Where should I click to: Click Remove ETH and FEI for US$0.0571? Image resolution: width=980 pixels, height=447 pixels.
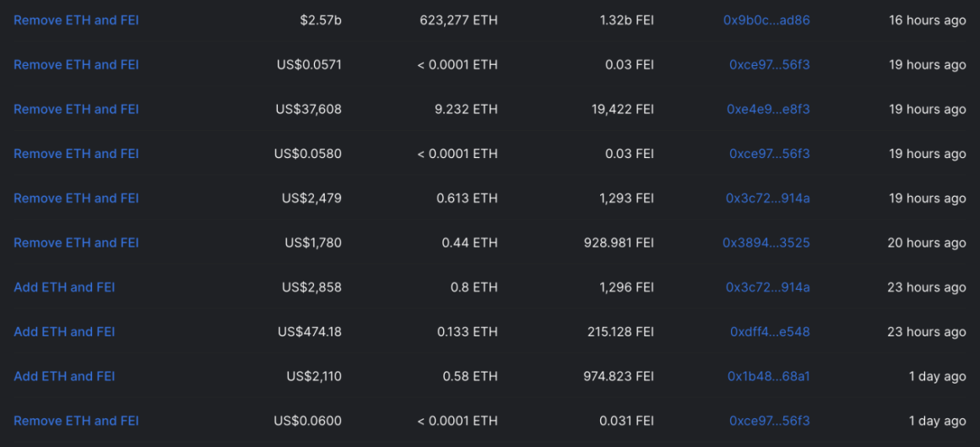coord(76,64)
